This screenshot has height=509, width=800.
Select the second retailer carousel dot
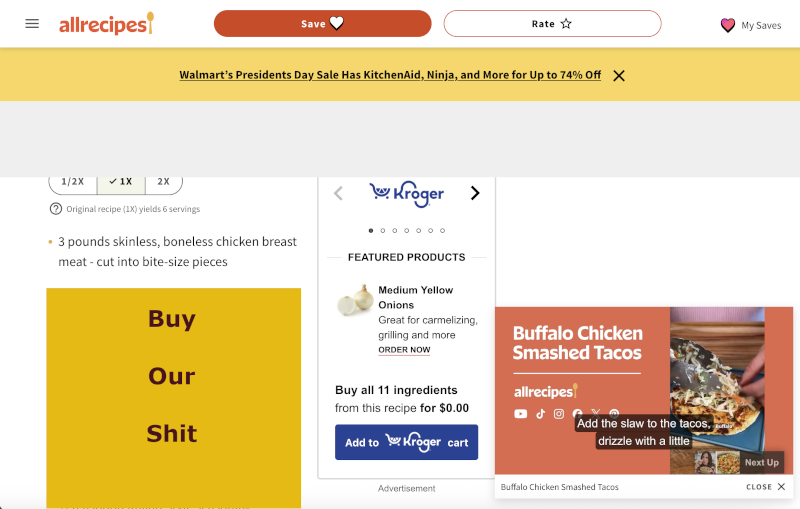382,231
